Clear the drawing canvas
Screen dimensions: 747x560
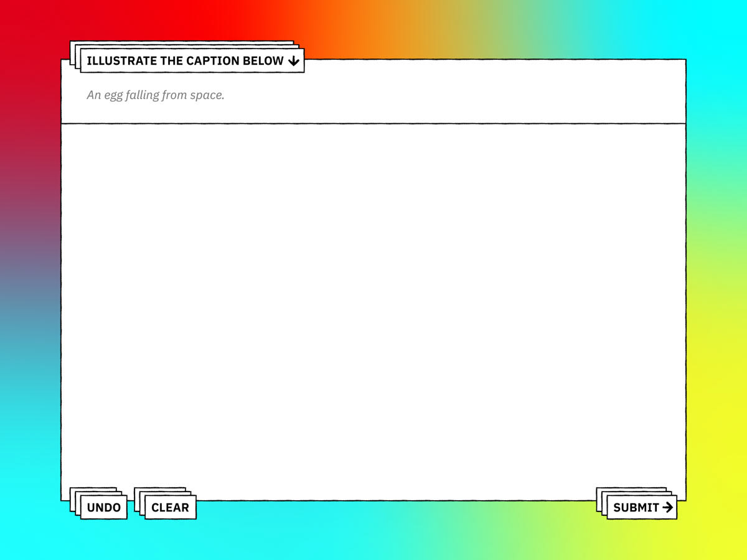[170, 507]
